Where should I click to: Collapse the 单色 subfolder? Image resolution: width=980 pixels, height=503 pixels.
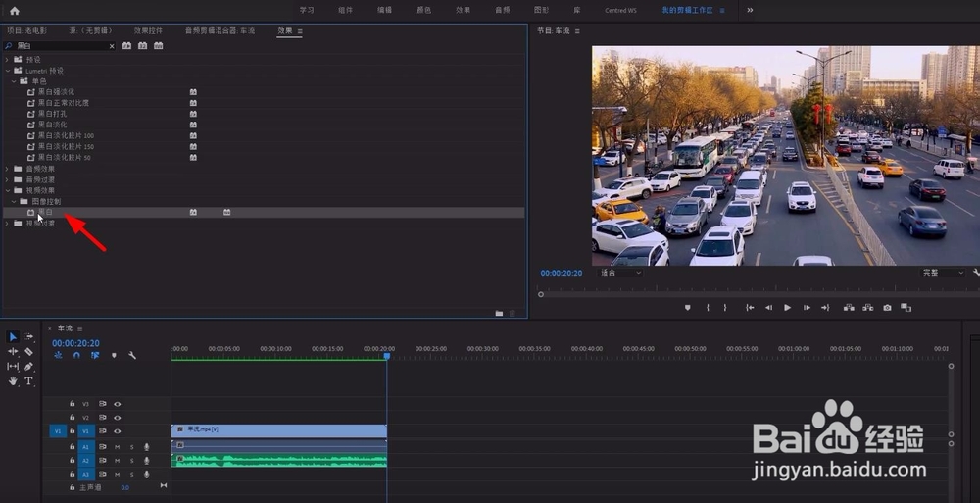(14, 81)
